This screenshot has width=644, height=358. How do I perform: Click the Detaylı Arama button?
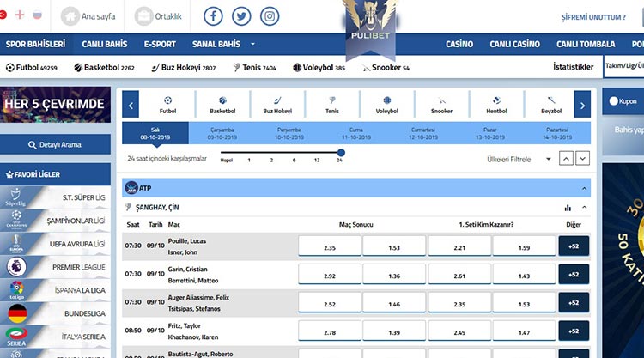pyautogui.click(x=55, y=145)
